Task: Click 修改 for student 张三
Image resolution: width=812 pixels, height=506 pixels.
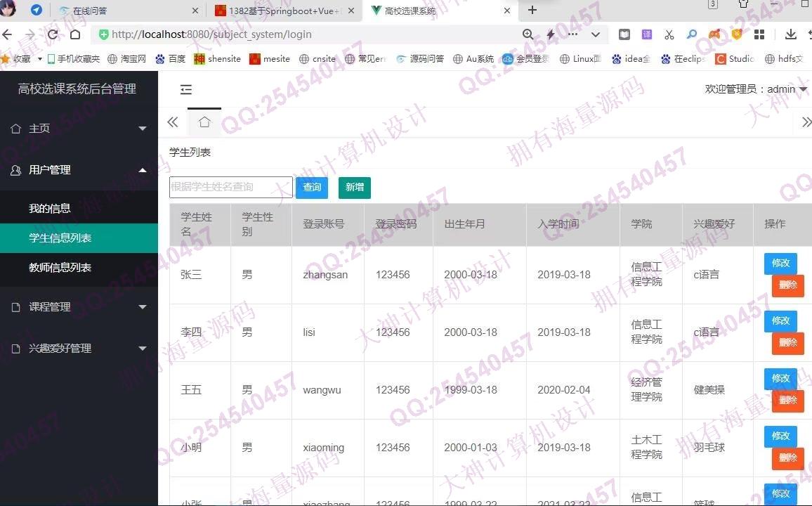Action: coord(780,263)
